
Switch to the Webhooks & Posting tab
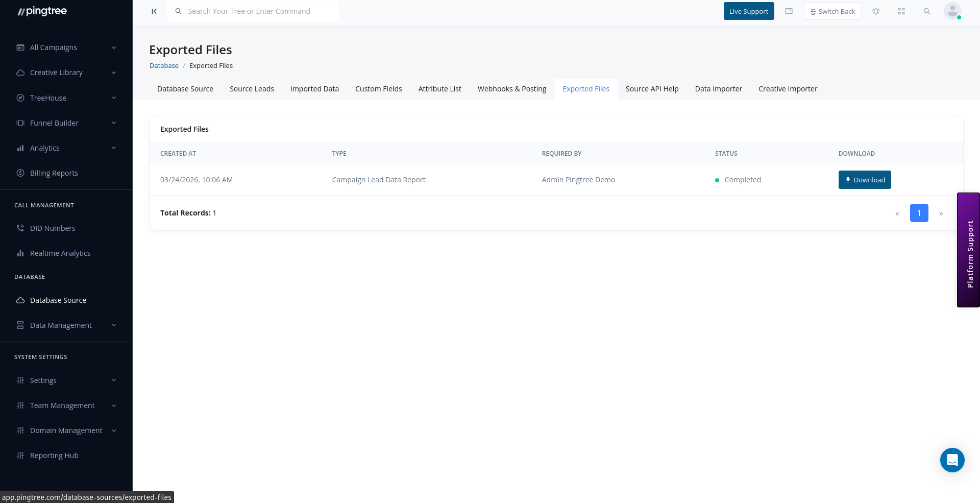click(x=512, y=88)
